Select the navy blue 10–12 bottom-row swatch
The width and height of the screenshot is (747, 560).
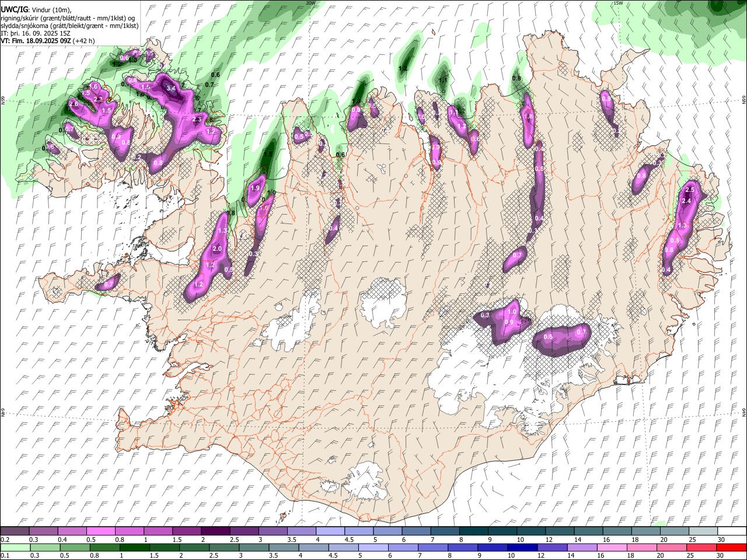pos(522,547)
